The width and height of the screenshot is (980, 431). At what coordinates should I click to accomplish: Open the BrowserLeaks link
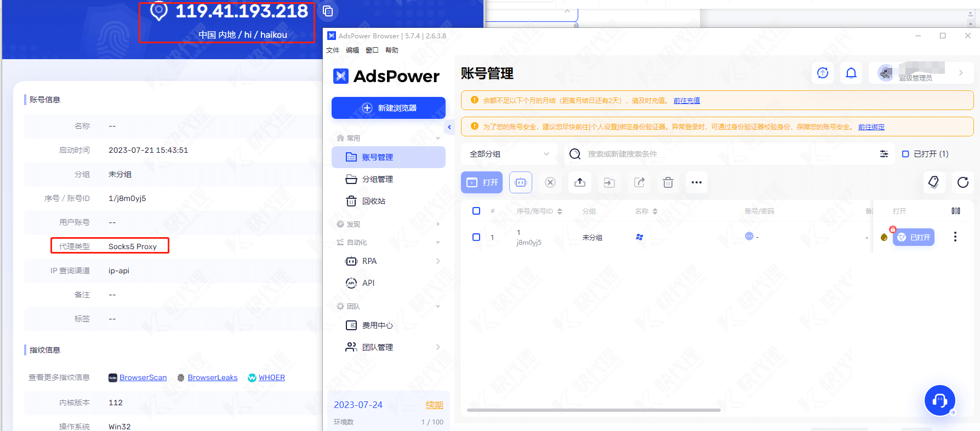pos(212,377)
